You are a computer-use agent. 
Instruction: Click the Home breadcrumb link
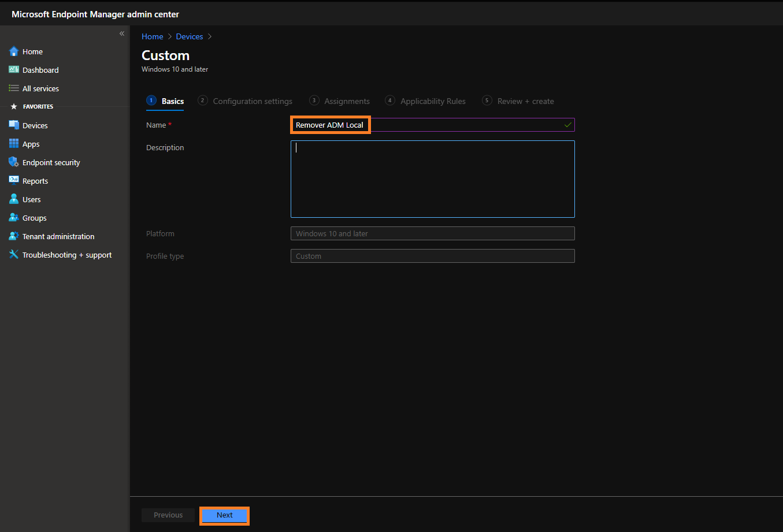[x=153, y=36]
